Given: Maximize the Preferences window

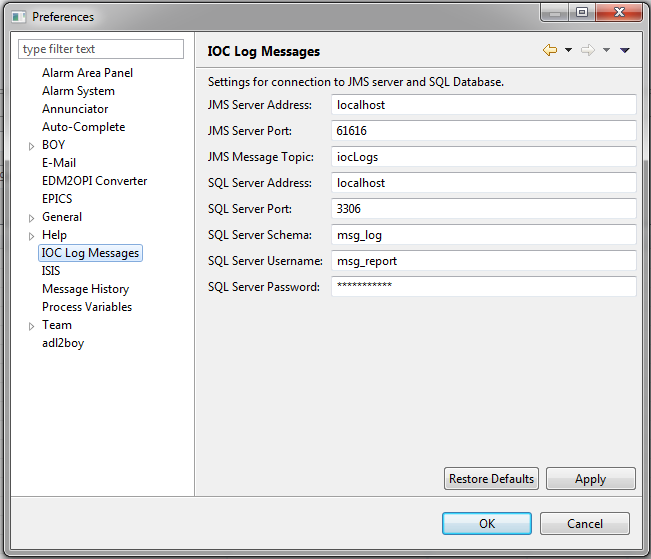Looking at the screenshot, I should pos(582,12).
